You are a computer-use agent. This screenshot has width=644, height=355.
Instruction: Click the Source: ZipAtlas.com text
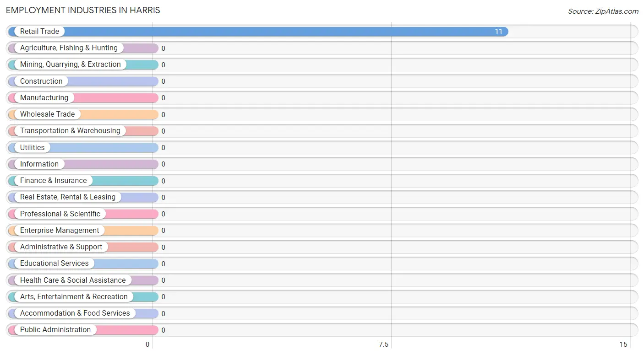coord(603,11)
